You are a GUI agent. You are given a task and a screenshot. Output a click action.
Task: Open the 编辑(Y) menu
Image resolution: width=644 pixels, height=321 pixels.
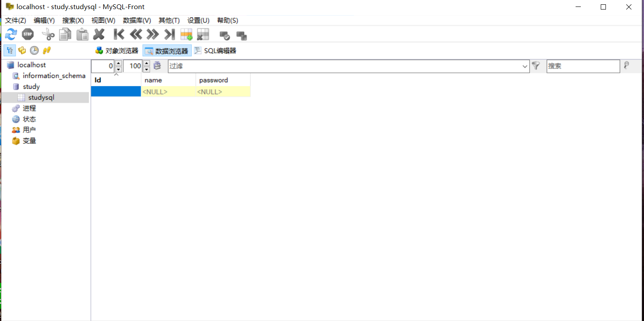tap(44, 20)
